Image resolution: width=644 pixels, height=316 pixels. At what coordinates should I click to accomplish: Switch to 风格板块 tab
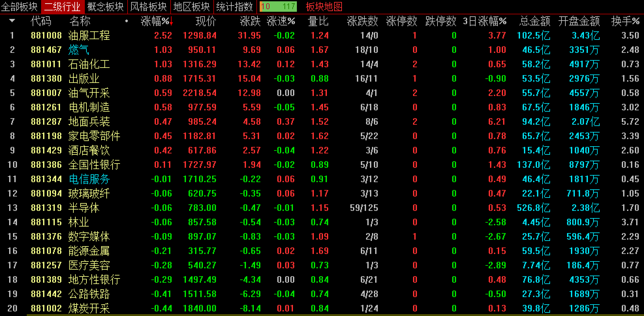click(x=148, y=7)
